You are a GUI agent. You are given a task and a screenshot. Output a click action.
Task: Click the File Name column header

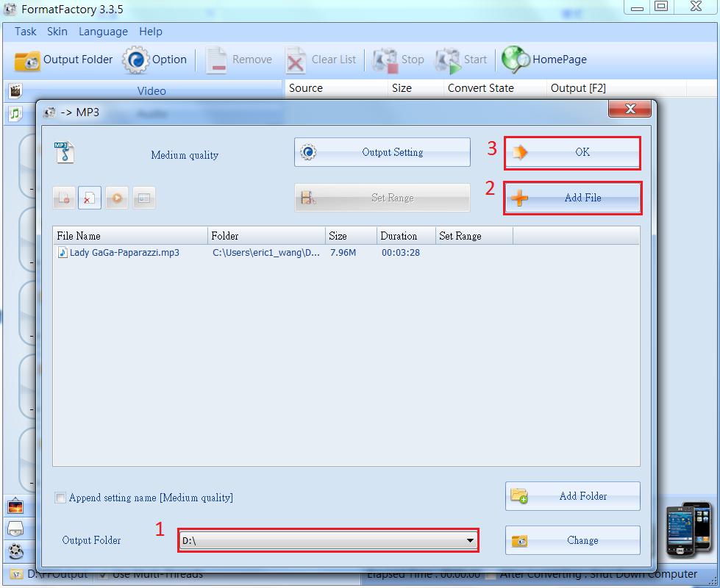130,236
